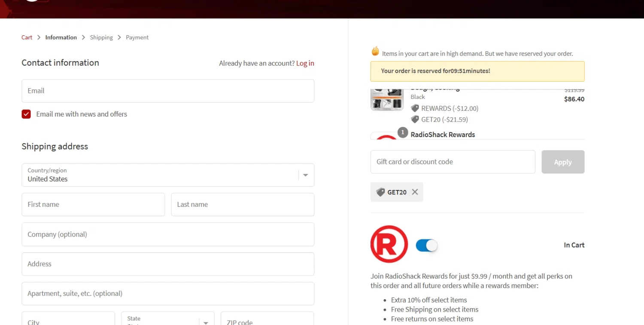Click the Log in link
This screenshot has width=644, height=325.
click(305, 63)
